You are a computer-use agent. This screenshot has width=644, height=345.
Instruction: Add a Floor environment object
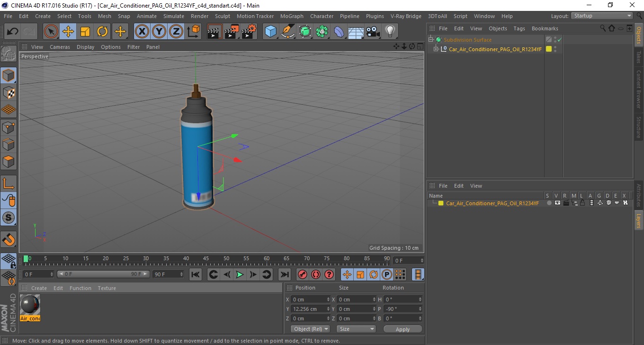tap(356, 32)
